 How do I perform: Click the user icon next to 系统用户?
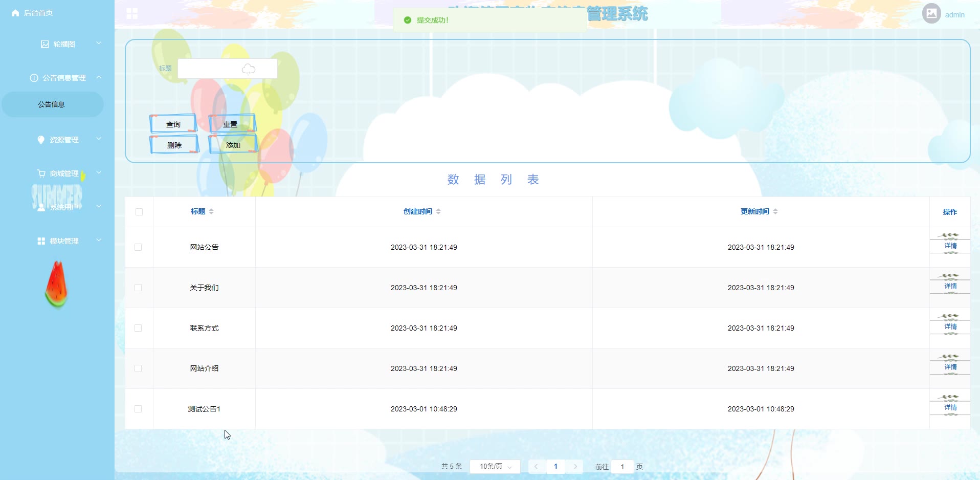(x=41, y=207)
